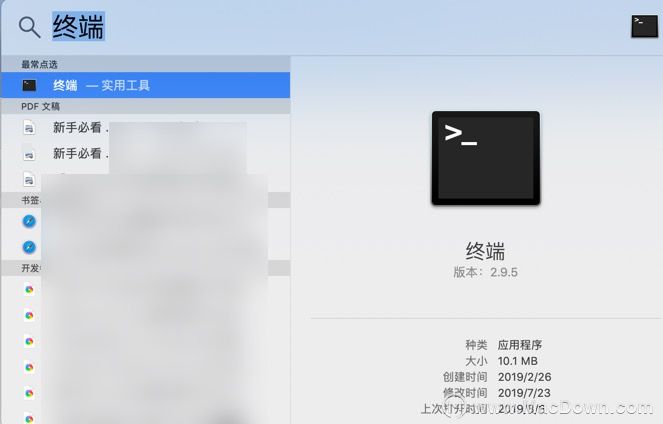Image resolution: width=663 pixels, height=424 pixels.
Task: Click the 应用程序 kind value in details
Action: point(520,345)
